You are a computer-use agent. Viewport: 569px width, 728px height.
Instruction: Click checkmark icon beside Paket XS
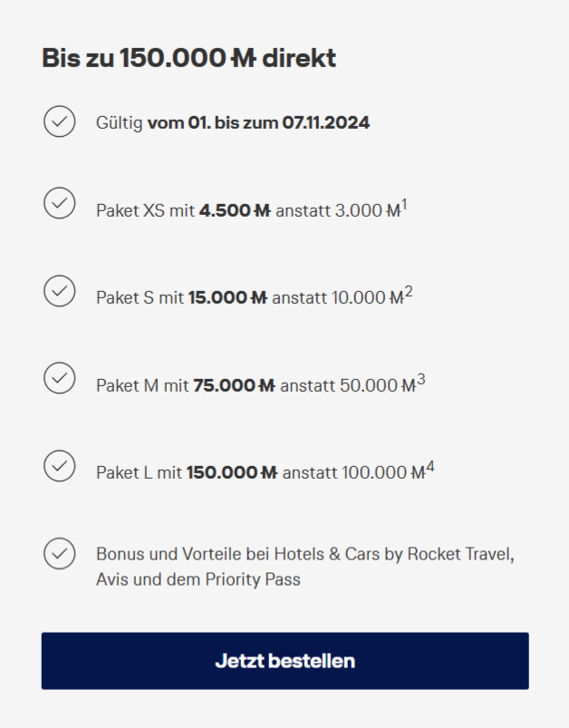60,203
